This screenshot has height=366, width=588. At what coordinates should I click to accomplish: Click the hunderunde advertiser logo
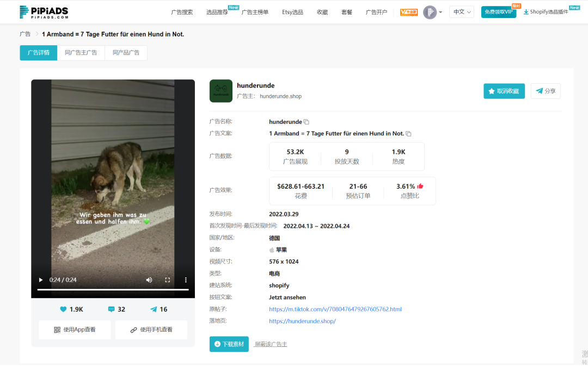click(221, 91)
